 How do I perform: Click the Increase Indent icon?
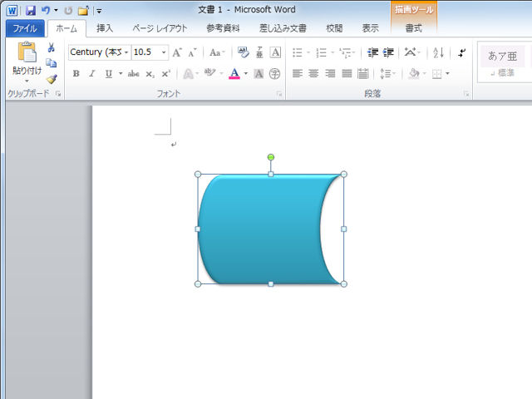tap(389, 52)
